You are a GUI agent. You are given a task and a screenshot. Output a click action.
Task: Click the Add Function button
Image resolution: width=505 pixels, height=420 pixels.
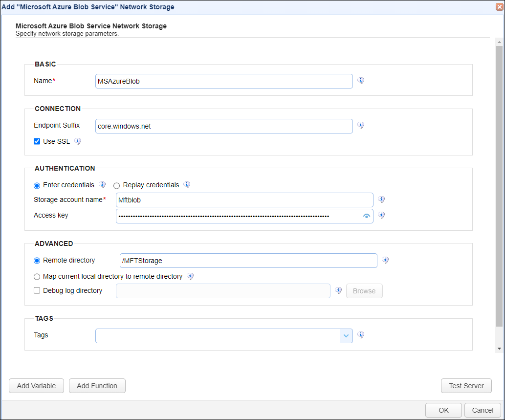[x=97, y=386]
